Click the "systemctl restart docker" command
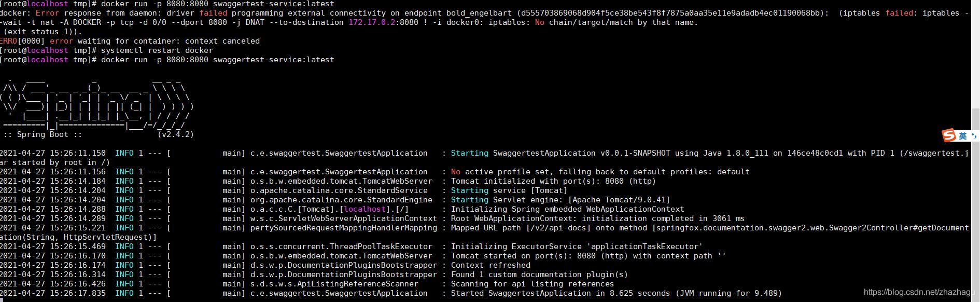The height and width of the screenshot is (302, 980). [157, 50]
